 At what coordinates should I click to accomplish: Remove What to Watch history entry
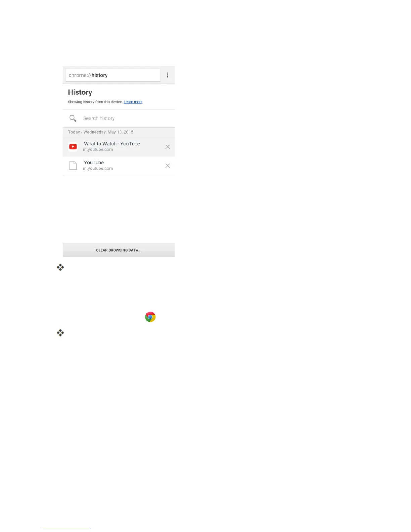168,147
